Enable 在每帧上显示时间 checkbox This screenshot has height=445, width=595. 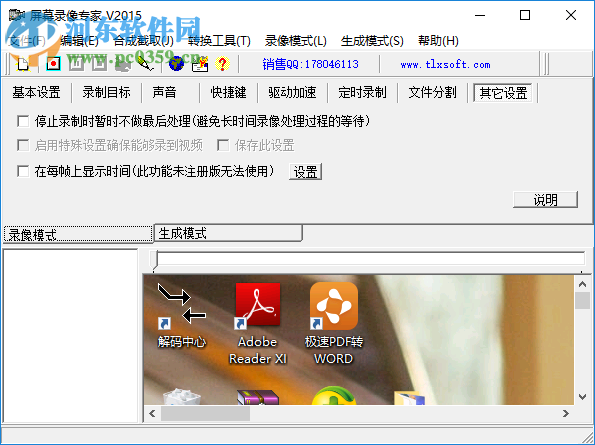click(23, 171)
